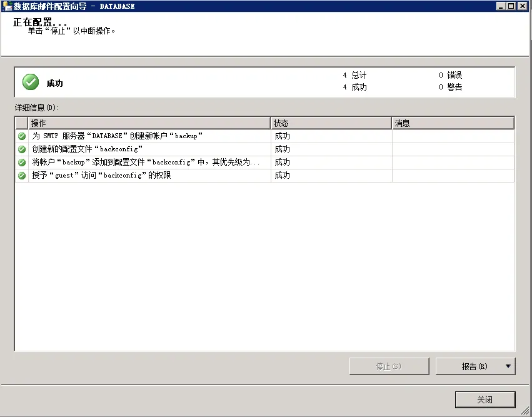Click 成功 status in 授予 guest row
Screen dimensions: 532x417
[283, 176]
